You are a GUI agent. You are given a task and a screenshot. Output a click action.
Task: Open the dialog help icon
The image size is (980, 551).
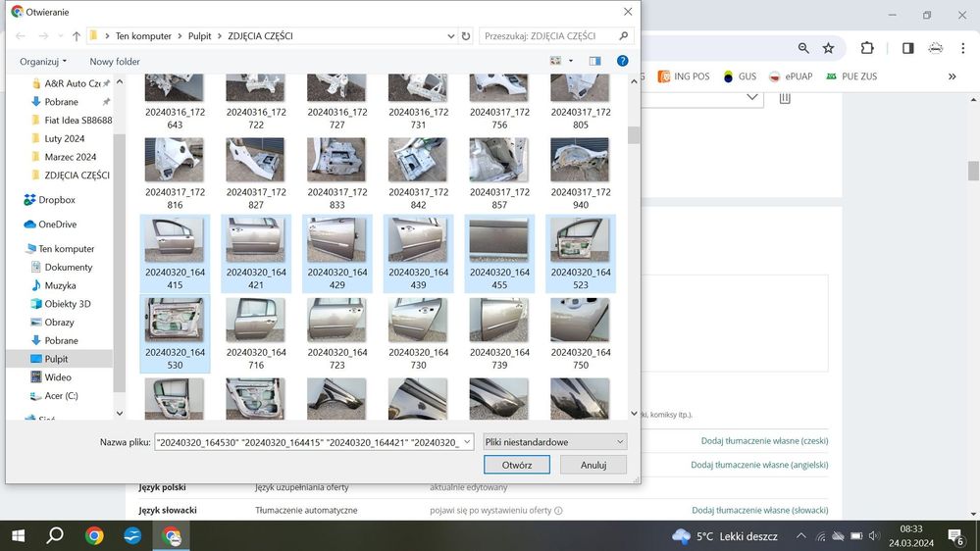[x=622, y=61]
